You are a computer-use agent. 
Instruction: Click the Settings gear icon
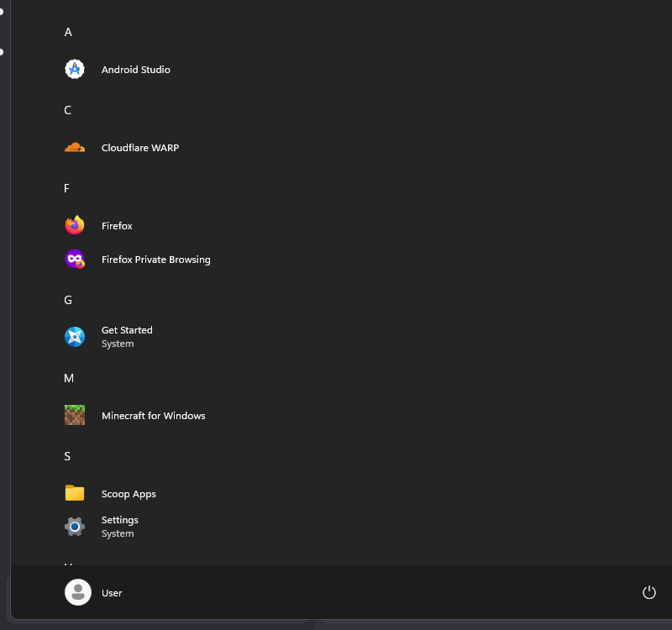75,527
